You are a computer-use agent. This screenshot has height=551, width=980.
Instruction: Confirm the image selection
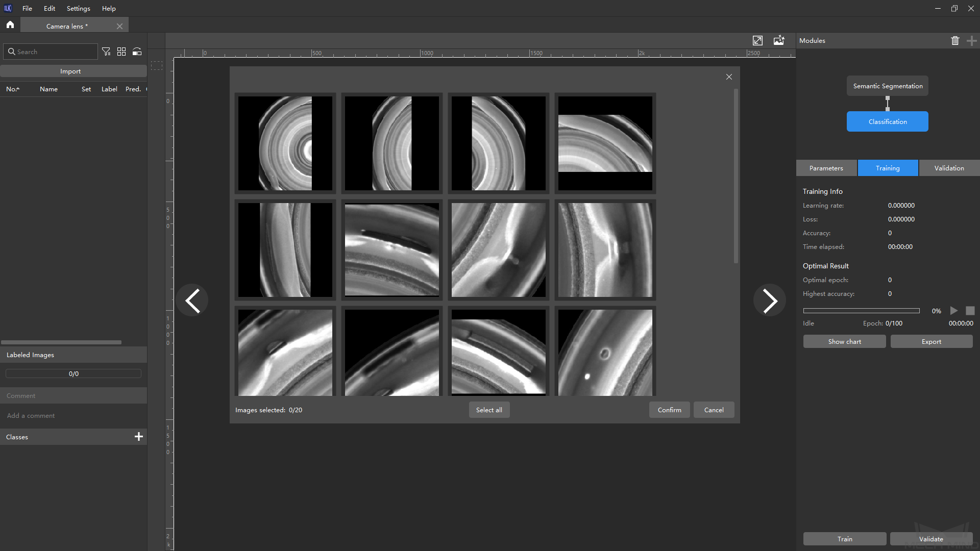(x=669, y=410)
